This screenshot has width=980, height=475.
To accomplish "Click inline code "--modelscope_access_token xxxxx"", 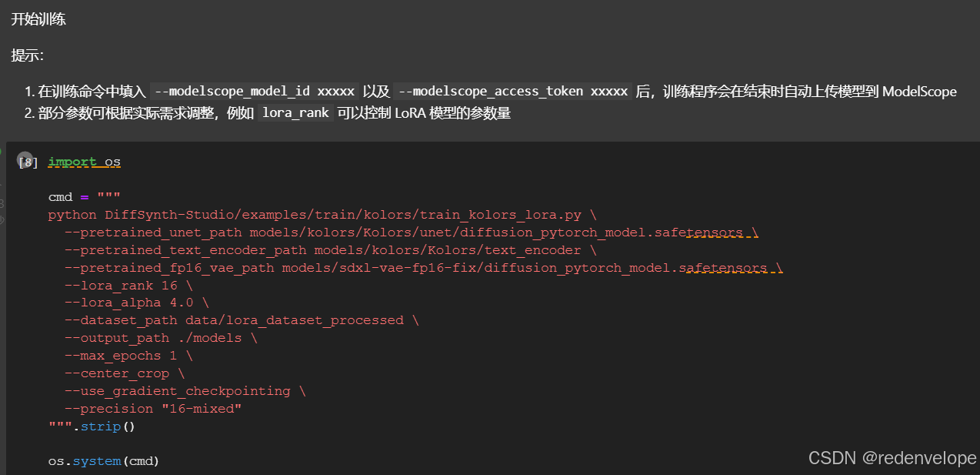I will (x=513, y=92).
